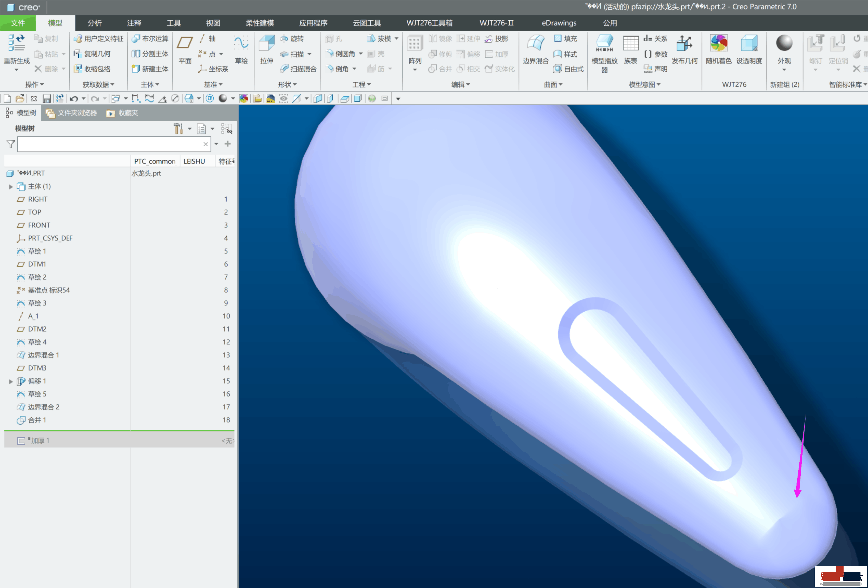The image size is (868, 588).
Task: Click the Freestyle (自由式) tool
Action: 568,69
